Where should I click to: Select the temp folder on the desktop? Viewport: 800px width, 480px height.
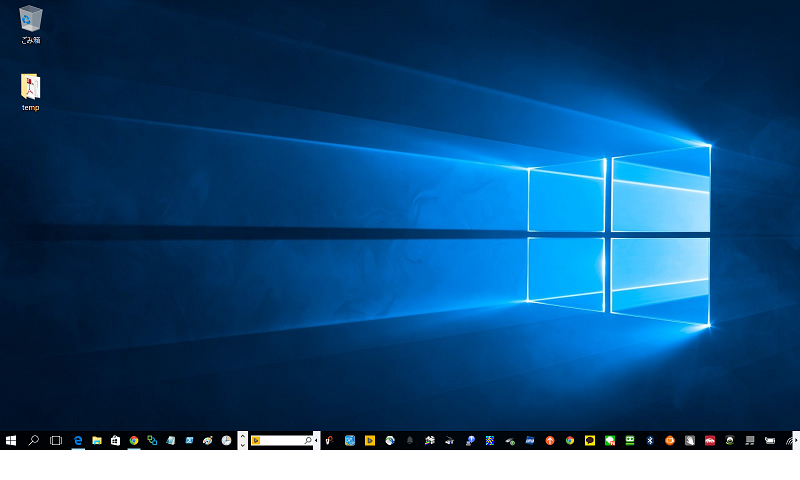pos(31,92)
